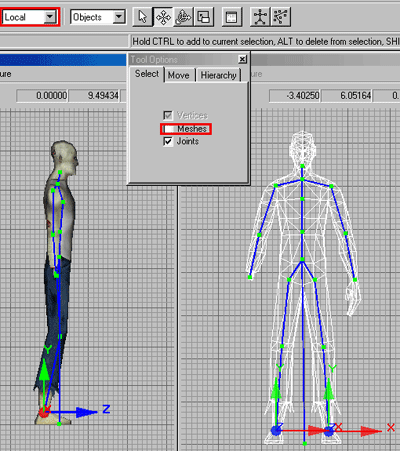Close the Tool Options panel
The width and height of the screenshot is (400, 451).
click(242, 59)
